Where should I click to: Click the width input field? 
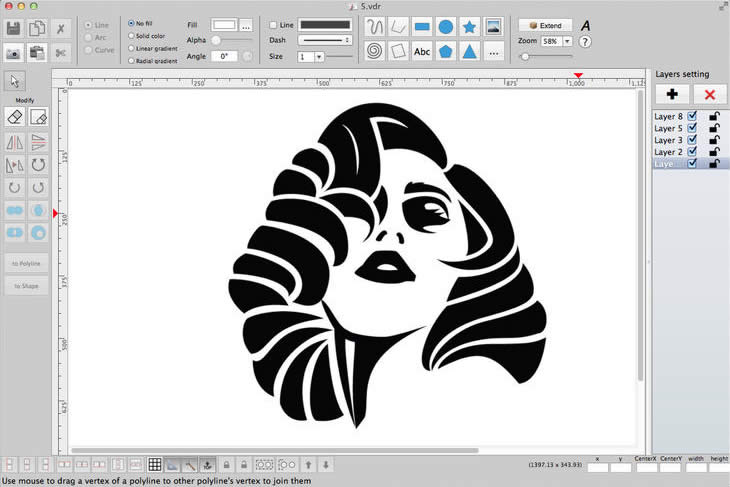pos(696,467)
